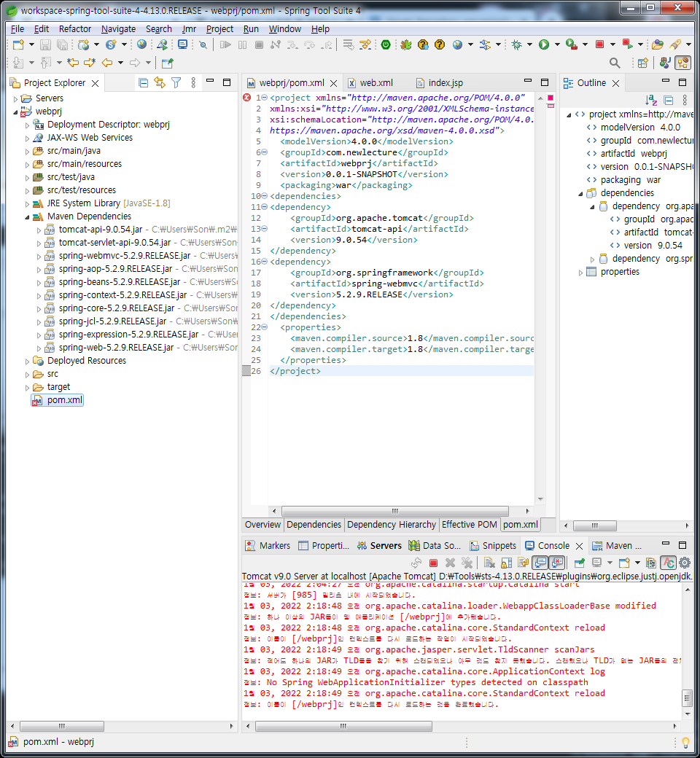
Task: Open Dependency Hierarchy tab of POM editor
Action: coord(392,525)
